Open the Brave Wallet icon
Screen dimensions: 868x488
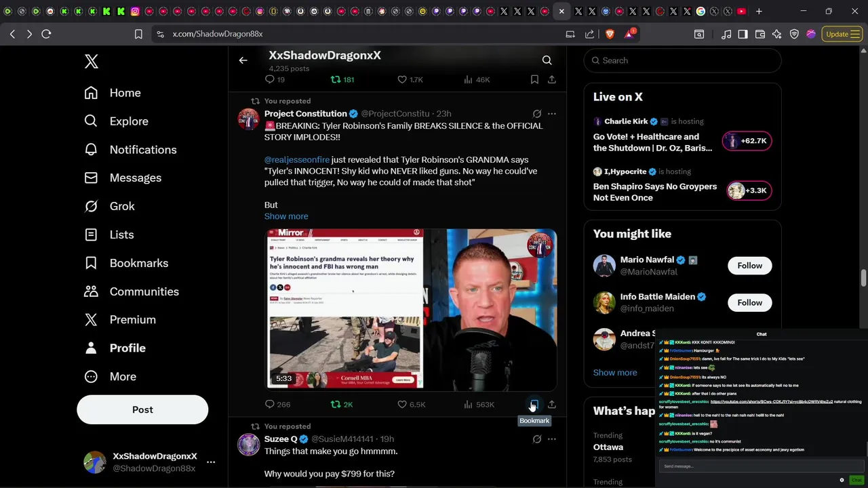(760, 34)
